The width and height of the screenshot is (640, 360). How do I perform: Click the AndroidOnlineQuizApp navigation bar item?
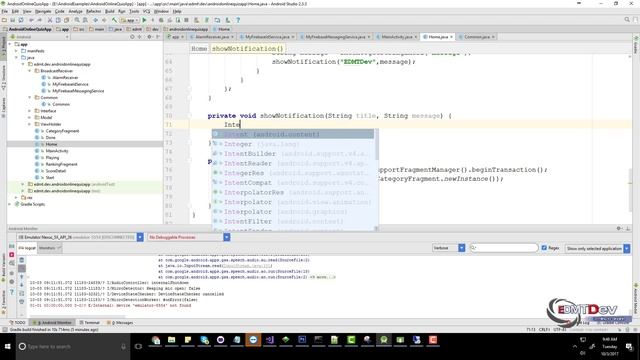tap(27, 29)
